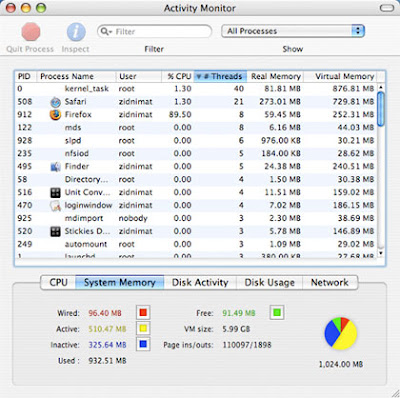Open the All Processes show dropdown

pyautogui.click(x=293, y=31)
